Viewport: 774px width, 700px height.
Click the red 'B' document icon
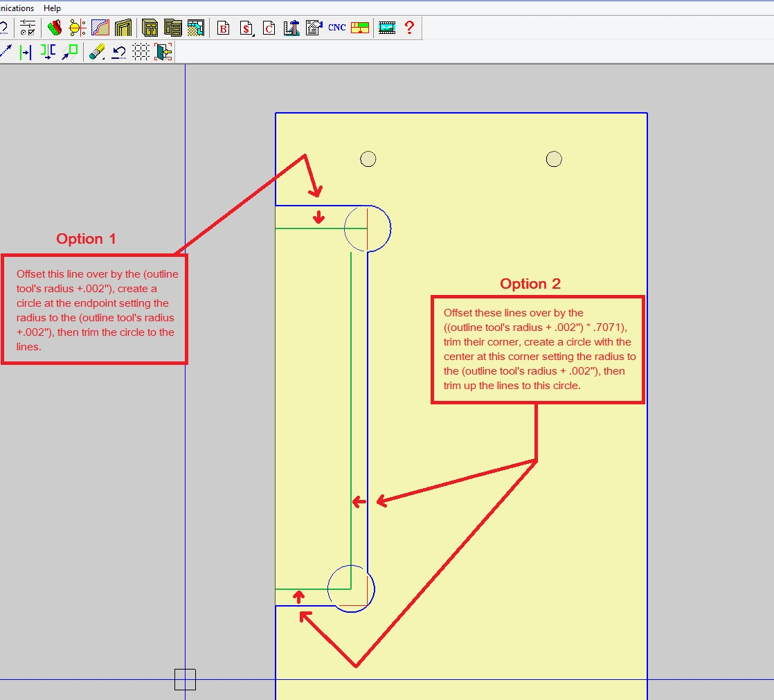[223, 28]
